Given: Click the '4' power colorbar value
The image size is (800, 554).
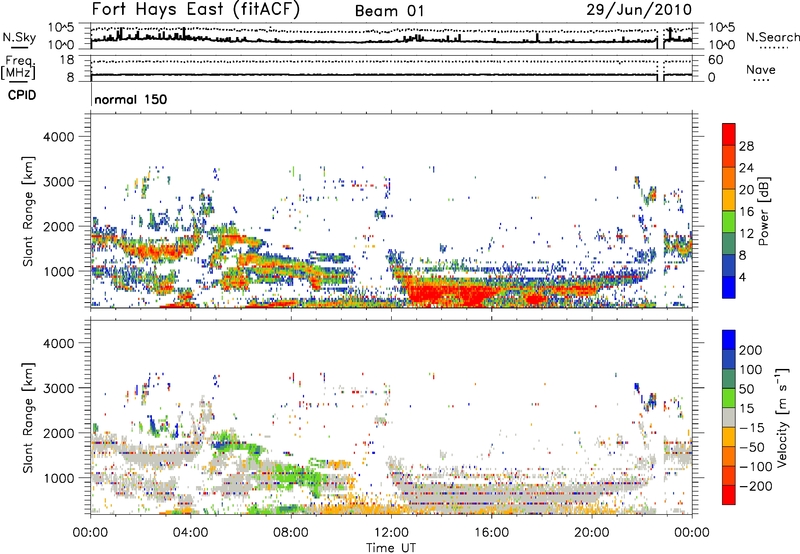Looking at the screenshot, I should tap(742, 277).
